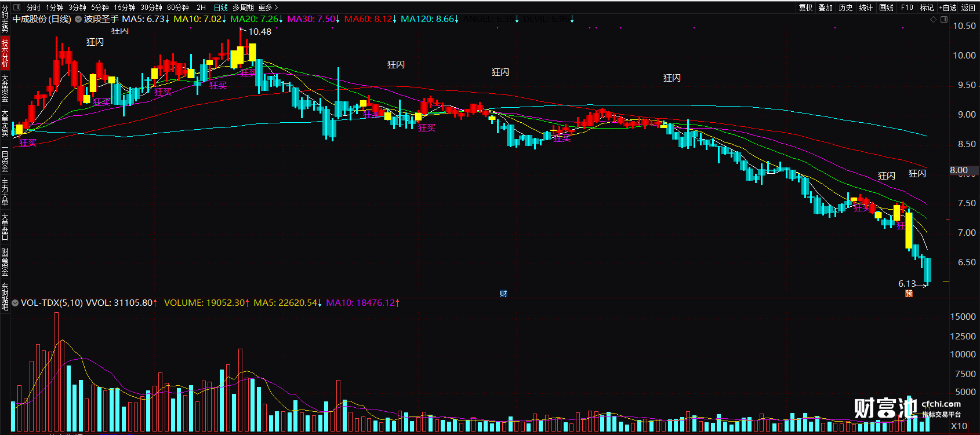Image resolution: width=980 pixels, height=435 pixels.
Task: Click the 10.48 high price marker
Action: 260,32
